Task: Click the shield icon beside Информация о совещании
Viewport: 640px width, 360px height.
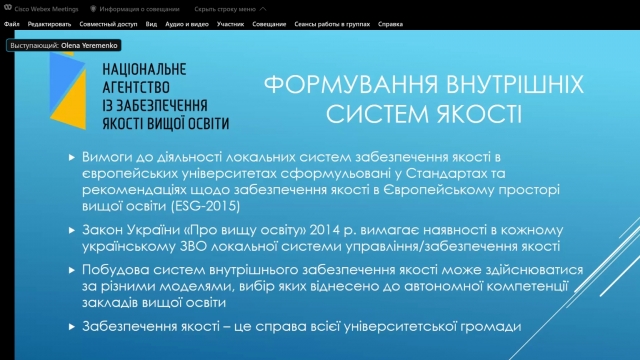Action: [x=93, y=9]
